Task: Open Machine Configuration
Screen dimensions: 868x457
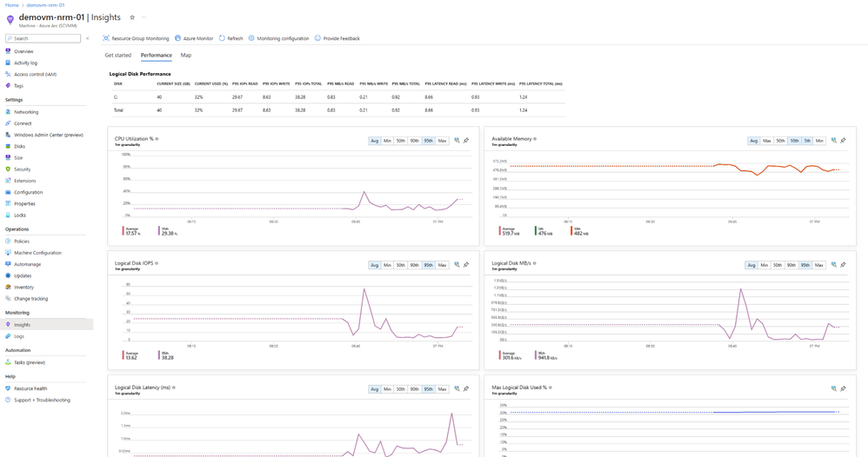Action: click(37, 253)
